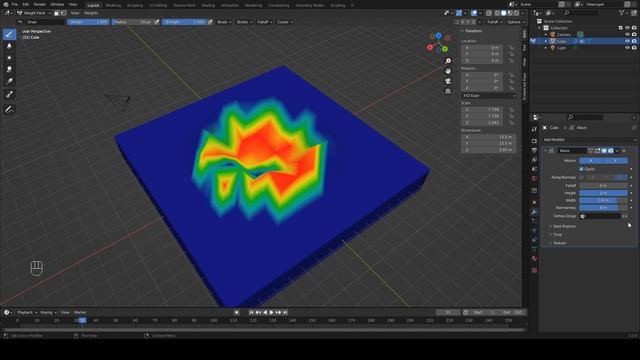
Task: Select the Average weight paint tool
Action: (9, 58)
